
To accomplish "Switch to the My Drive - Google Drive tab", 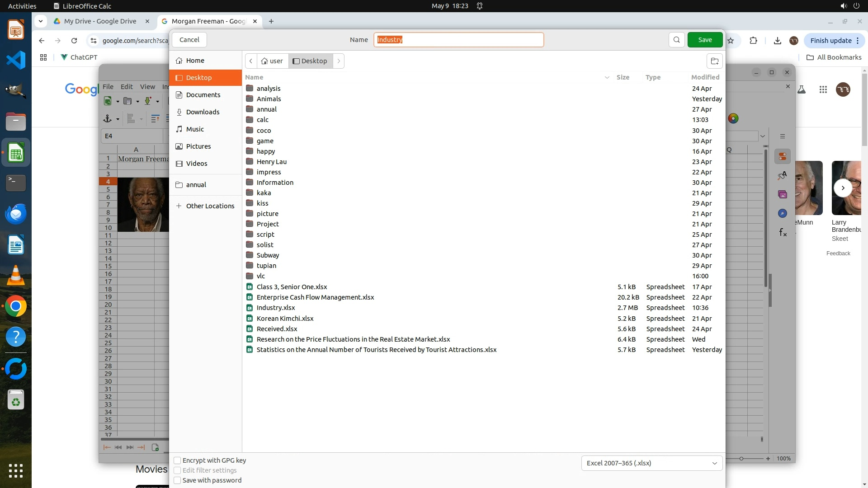I will point(100,21).
